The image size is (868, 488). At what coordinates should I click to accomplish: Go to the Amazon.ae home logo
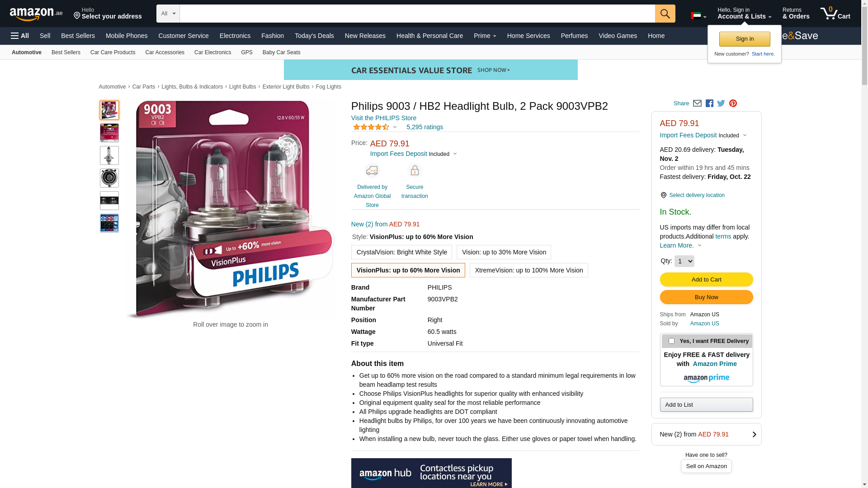pos(36,14)
